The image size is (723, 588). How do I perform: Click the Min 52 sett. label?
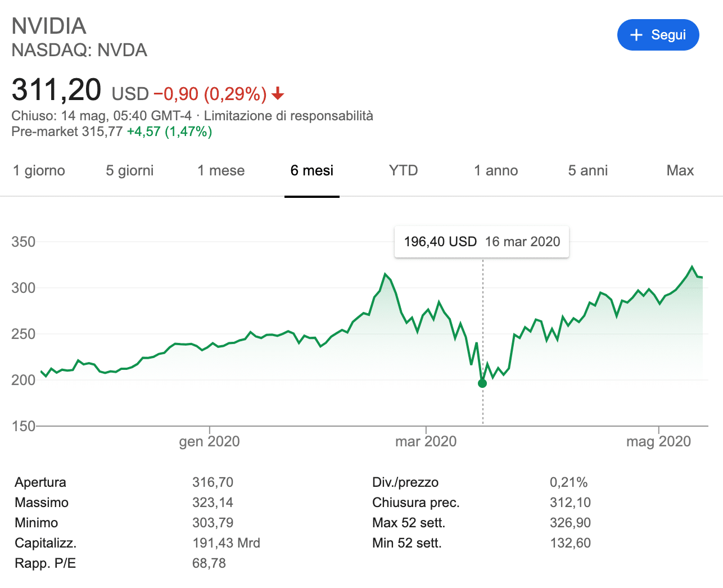tap(407, 543)
